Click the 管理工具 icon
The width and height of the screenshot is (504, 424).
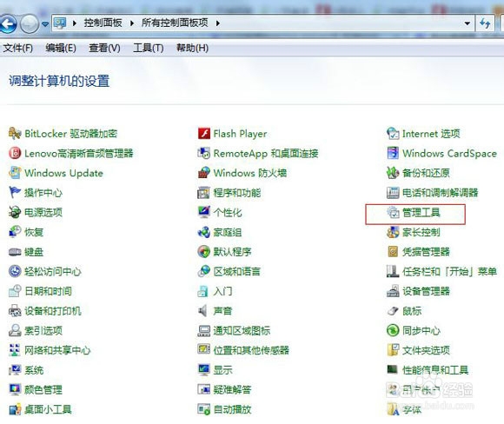(393, 212)
